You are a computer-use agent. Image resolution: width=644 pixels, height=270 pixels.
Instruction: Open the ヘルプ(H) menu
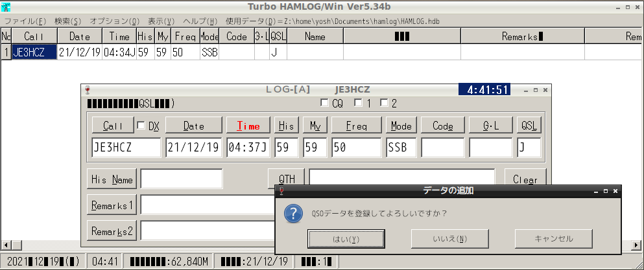[x=200, y=21]
